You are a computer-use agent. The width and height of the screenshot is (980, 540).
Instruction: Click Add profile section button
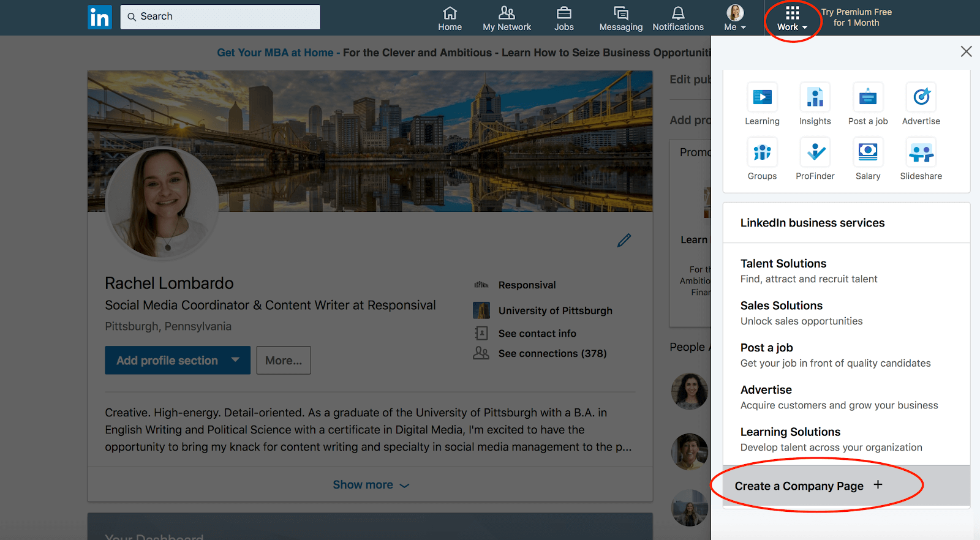[x=177, y=360]
